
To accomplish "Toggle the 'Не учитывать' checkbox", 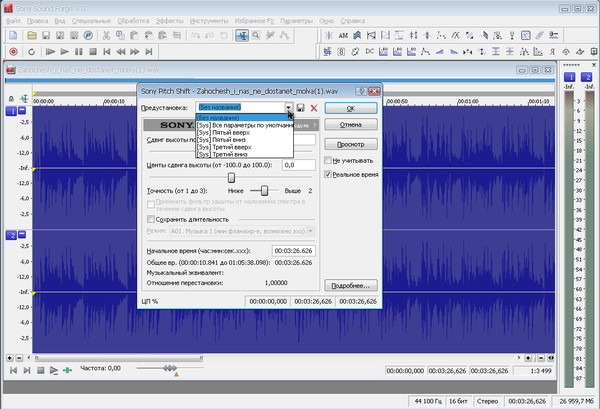I will [x=328, y=160].
